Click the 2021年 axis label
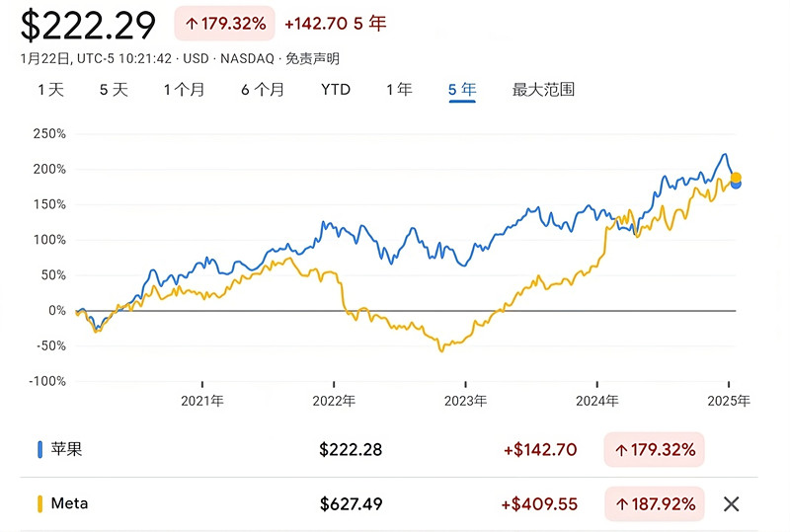The height and width of the screenshot is (532, 790). tap(202, 401)
